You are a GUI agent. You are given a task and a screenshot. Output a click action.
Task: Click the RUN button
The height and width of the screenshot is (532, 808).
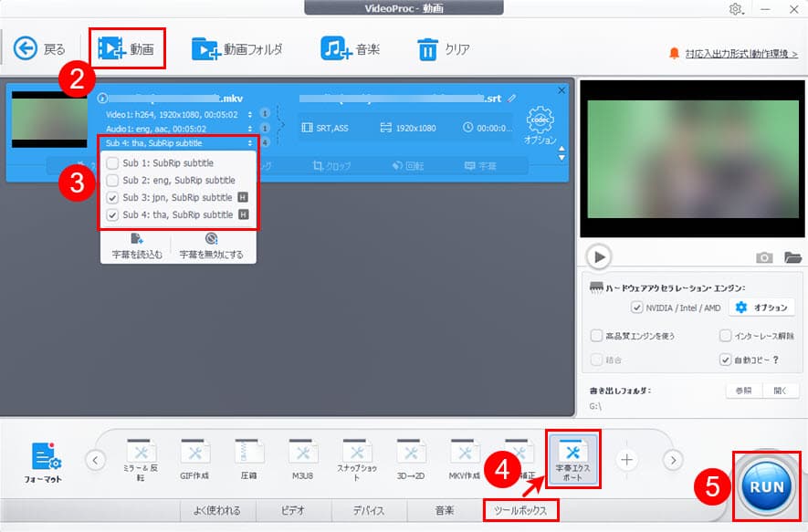click(765, 486)
